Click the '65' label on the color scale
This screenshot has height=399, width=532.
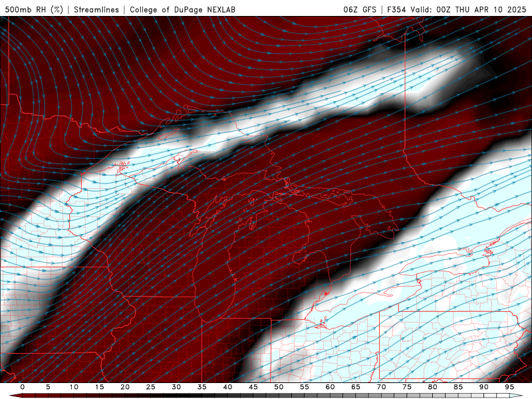point(356,387)
